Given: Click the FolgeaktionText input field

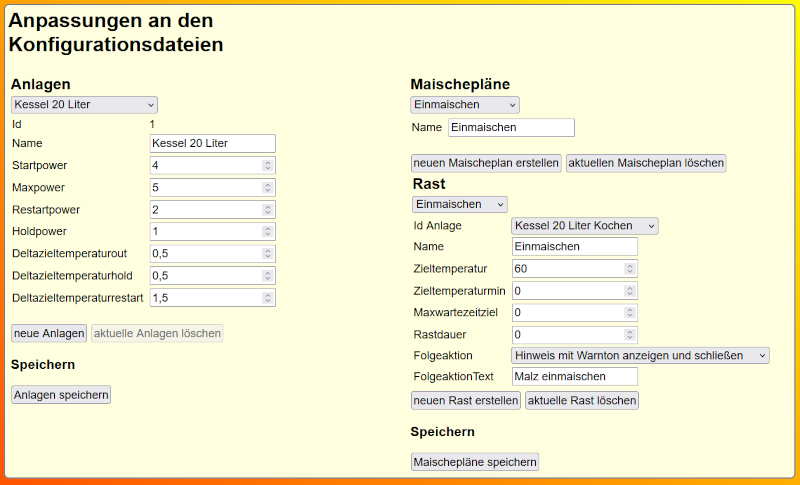Looking at the screenshot, I should click(x=574, y=377).
